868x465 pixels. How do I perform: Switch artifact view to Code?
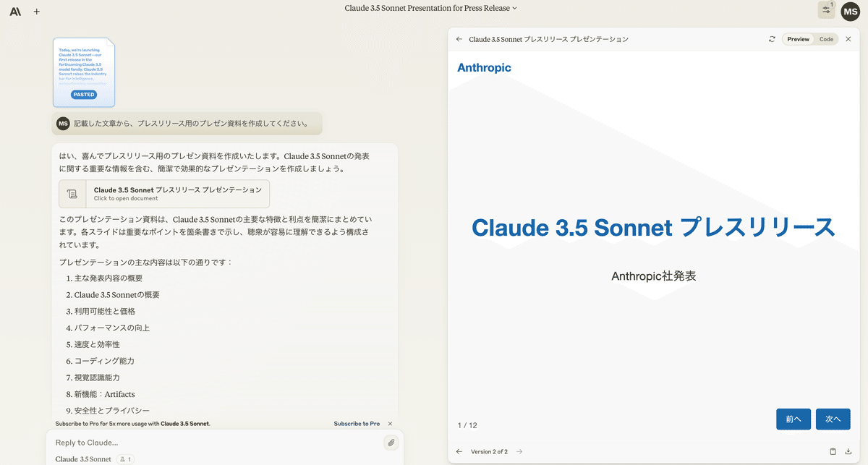pyautogui.click(x=826, y=39)
